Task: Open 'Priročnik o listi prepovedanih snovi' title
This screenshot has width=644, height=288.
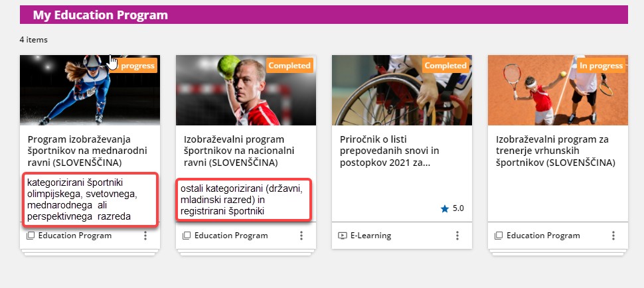Action: coord(389,151)
